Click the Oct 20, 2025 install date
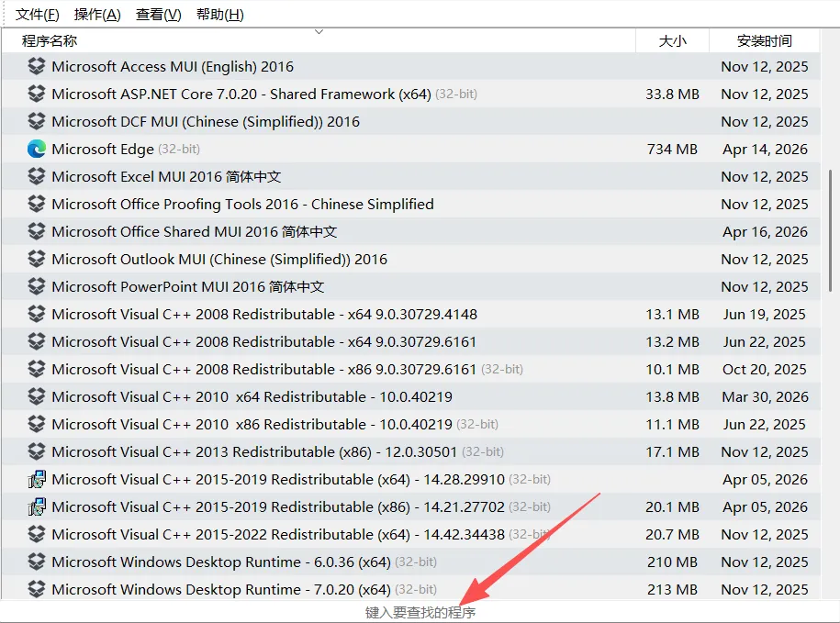 click(765, 369)
